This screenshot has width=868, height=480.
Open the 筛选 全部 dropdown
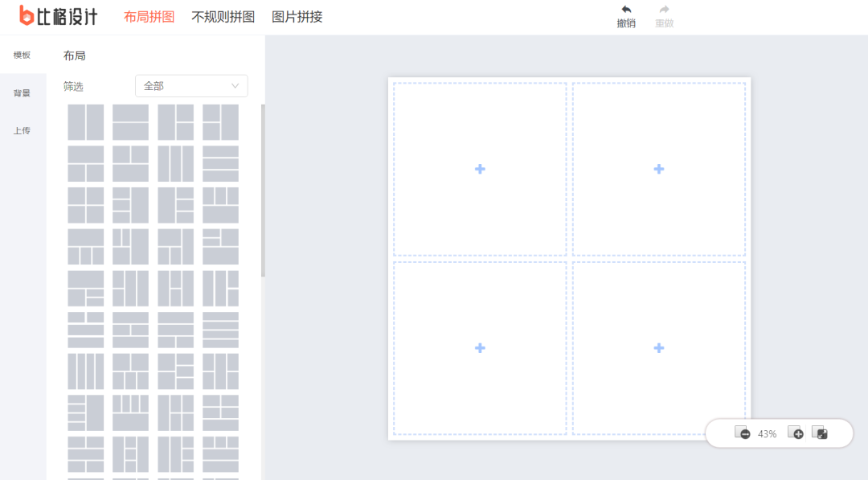[x=191, y=86]
